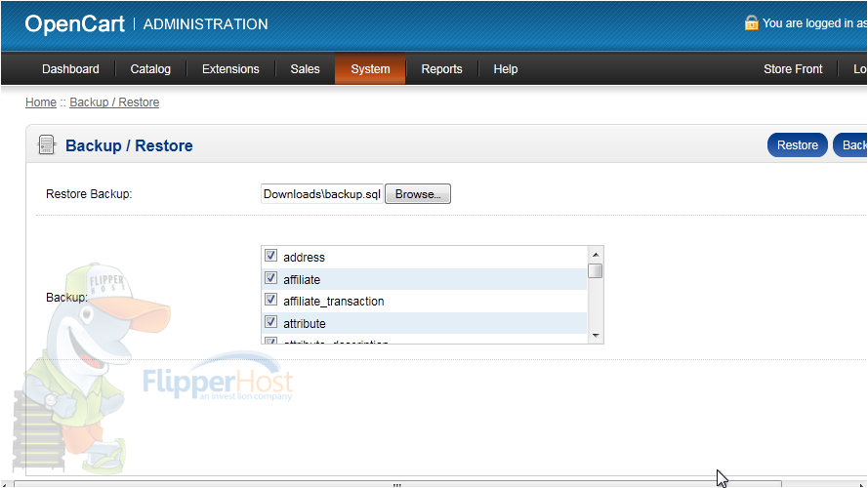Click the OpenCart logo
Viewport: 868px width, 488px height.
[x=75, y=23]
